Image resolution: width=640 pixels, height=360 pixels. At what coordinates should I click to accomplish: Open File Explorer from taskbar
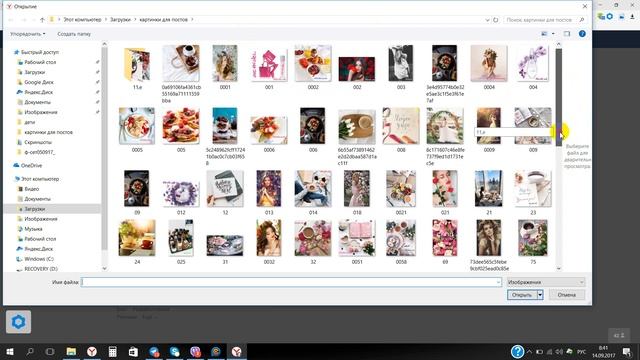[71, 351]
